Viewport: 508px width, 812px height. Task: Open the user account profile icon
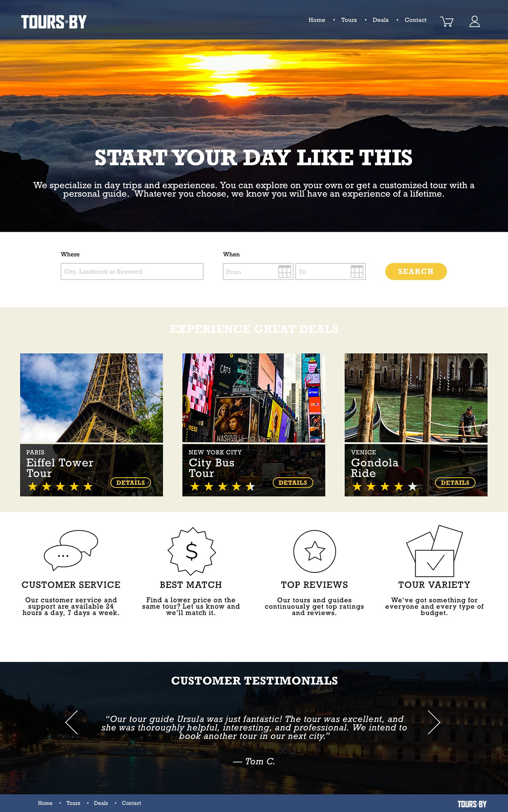[x=475, y=22]
